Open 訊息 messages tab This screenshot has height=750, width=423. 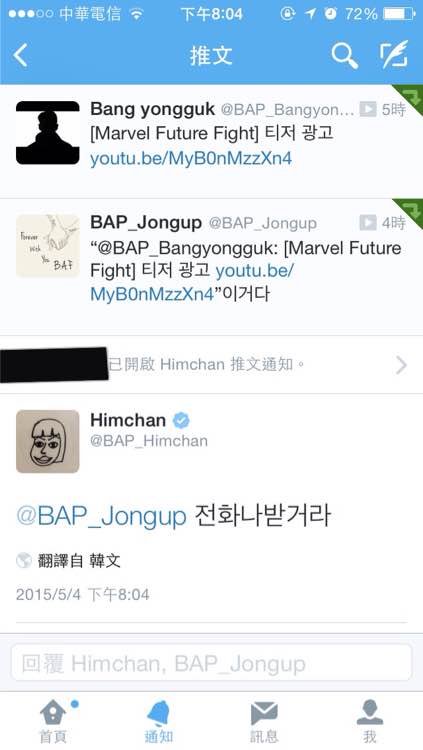point(264,721)
